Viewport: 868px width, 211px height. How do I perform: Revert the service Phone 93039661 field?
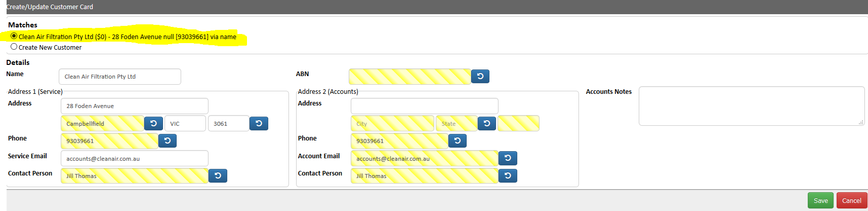pos(168,141)
